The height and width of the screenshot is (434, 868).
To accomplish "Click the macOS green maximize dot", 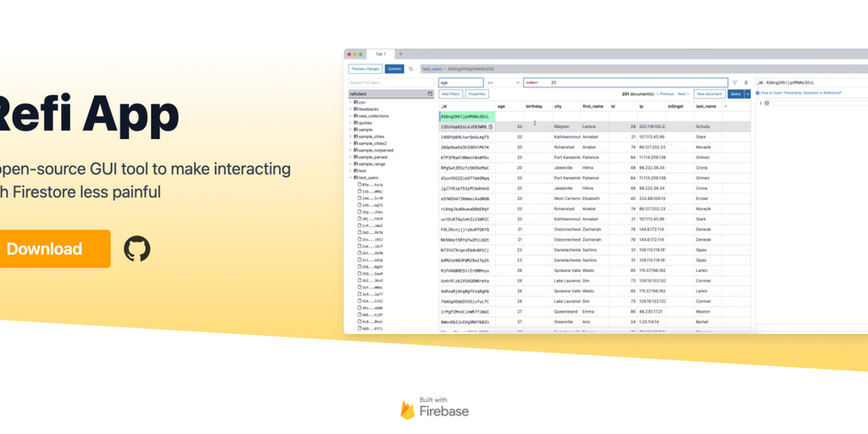I will tap(361, 54).
